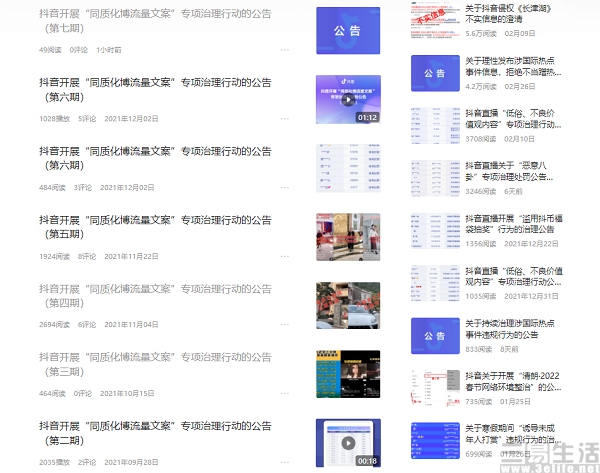Viewport: 600px width, 473px height.
Task: Click the 不实信息 stamped thumbnail of the 长津湖 article
Action: pos(435,20)
